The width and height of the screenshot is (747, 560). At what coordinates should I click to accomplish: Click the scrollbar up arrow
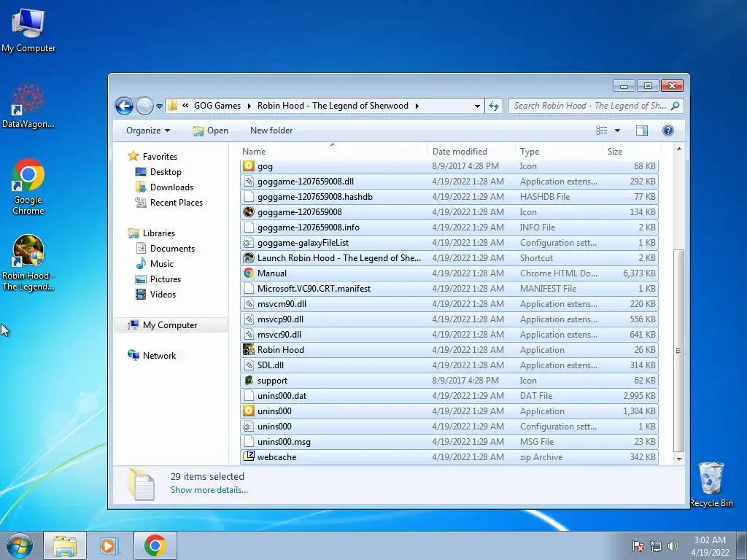pyautogui.click(x=679, y=149)
